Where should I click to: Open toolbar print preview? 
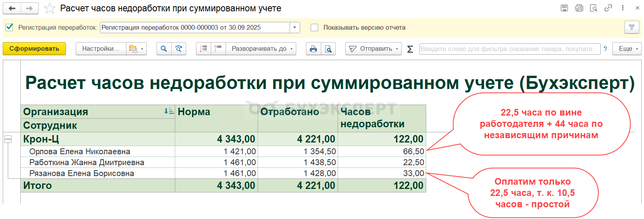click(x=328, y=49)
